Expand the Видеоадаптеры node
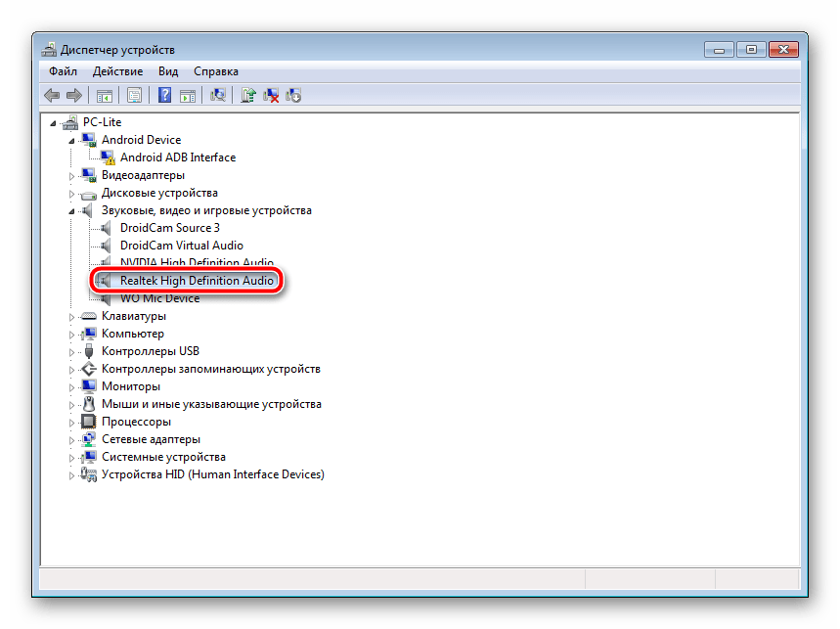The height and width of the screenshot is (629, 840). pos(72,176)
